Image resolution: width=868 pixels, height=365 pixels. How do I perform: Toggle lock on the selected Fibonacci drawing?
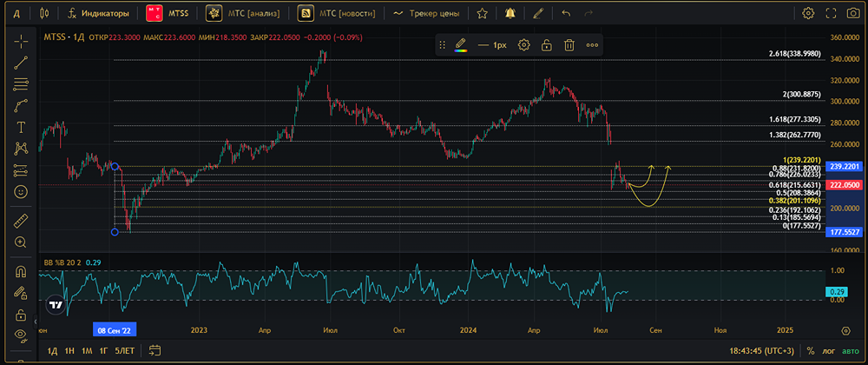(547, 45)
